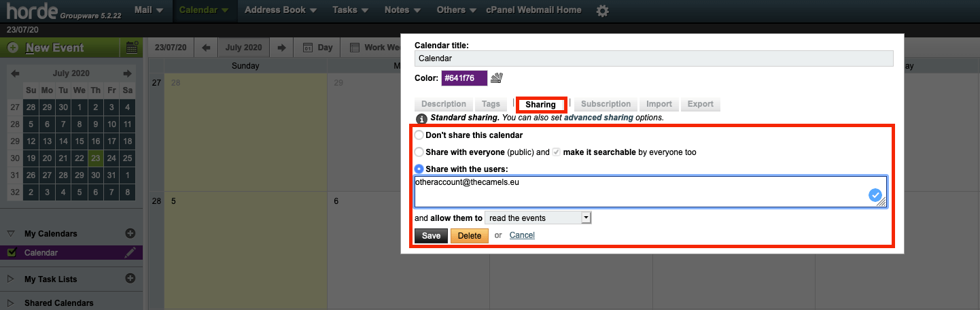Click week number 30 in mini calendar
980x310 pixels.
point(15,158)
